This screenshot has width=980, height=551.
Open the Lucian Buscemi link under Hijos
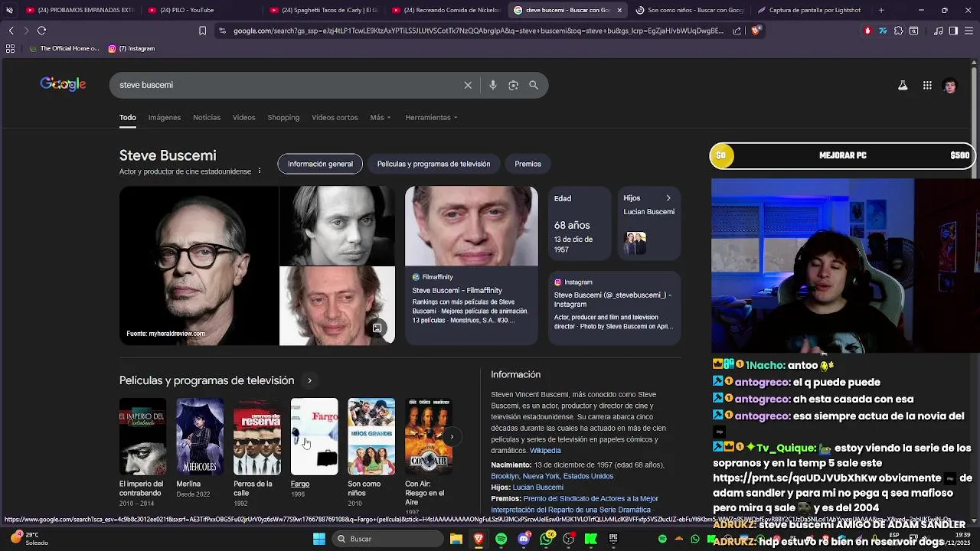pos(538,487)
